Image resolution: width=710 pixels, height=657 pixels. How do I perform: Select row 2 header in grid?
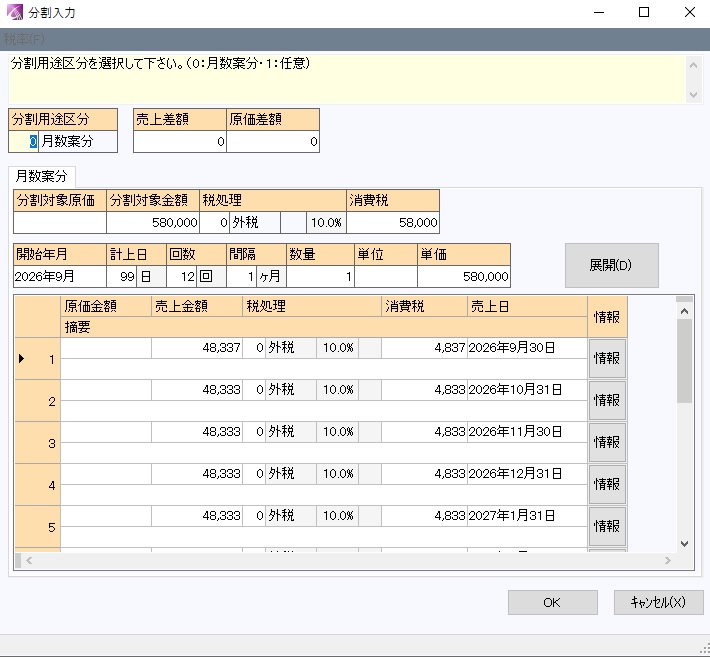[38, 401]
